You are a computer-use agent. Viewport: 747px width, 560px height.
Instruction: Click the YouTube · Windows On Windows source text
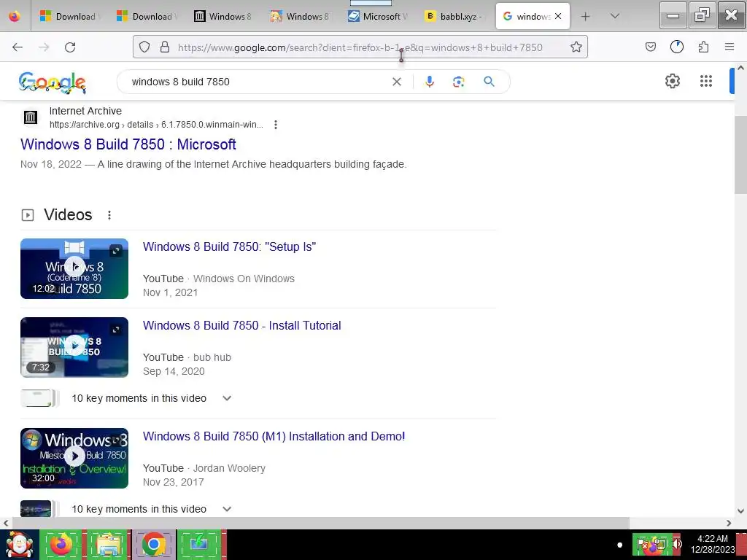point(219,279)
